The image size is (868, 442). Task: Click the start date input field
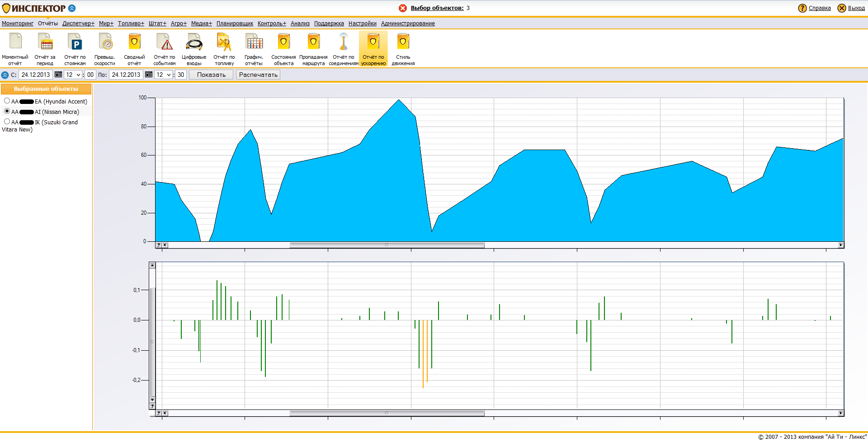click(36, 75)
